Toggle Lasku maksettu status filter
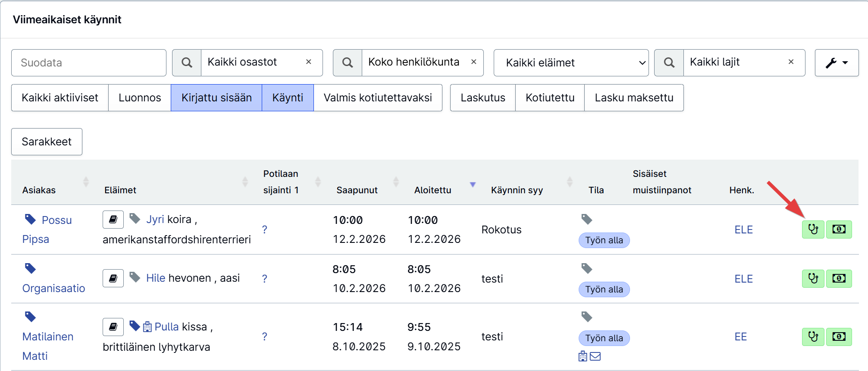Image resolution: width=868 pixels, height=371 pixels. [634, 97]
